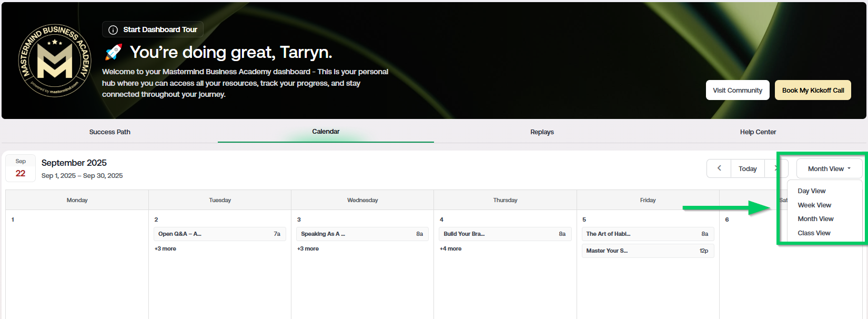The height and width of the screenshot is (319, 868).
Task: Open the Build Your Bra... event
Action: [505, 234]
